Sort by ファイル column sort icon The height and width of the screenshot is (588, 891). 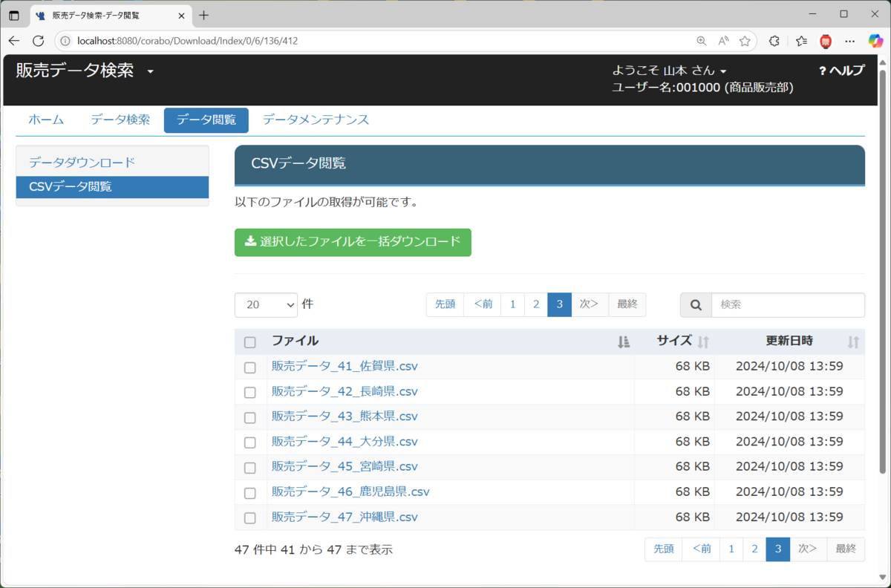coord(624,342)
